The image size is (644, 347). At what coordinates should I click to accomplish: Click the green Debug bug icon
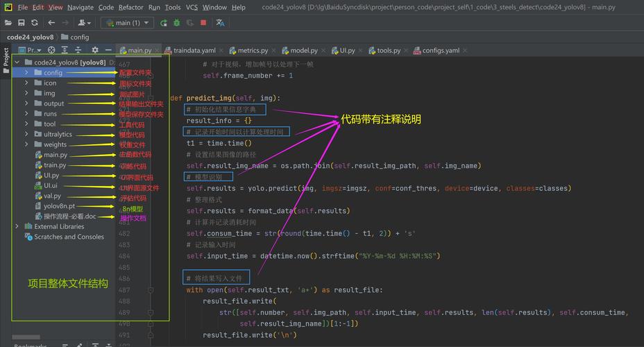[177, 23]
